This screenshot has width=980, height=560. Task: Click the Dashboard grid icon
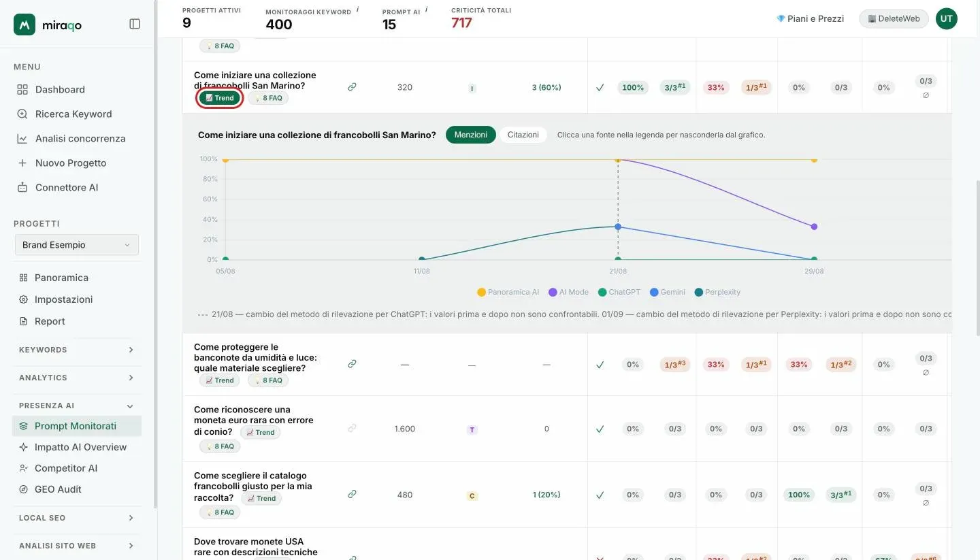click(x=22, y=89)
